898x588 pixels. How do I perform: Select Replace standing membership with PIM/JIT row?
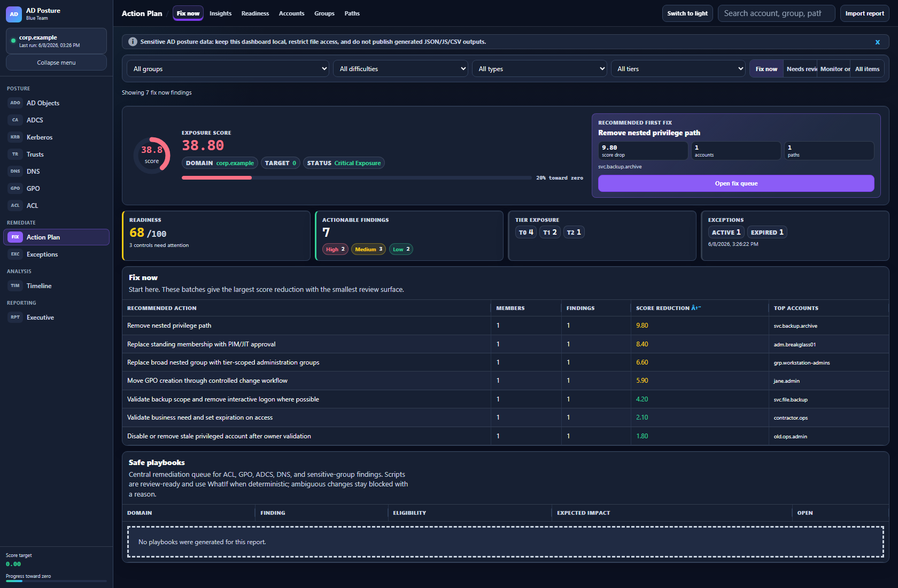(505, 344)
